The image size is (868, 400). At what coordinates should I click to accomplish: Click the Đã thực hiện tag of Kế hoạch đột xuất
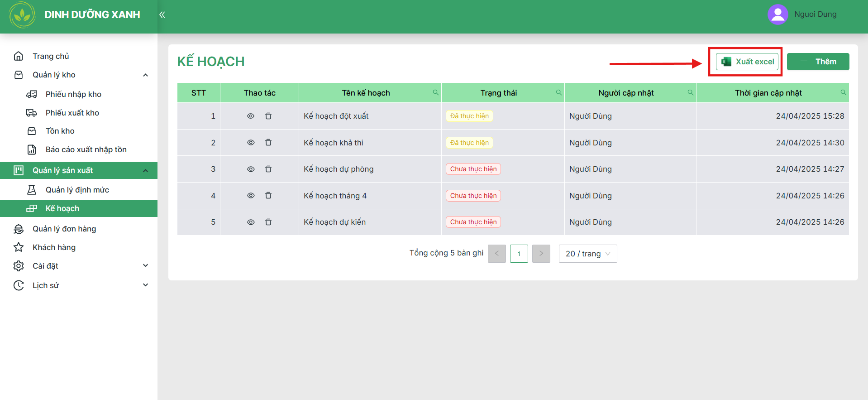click(469, 116)
